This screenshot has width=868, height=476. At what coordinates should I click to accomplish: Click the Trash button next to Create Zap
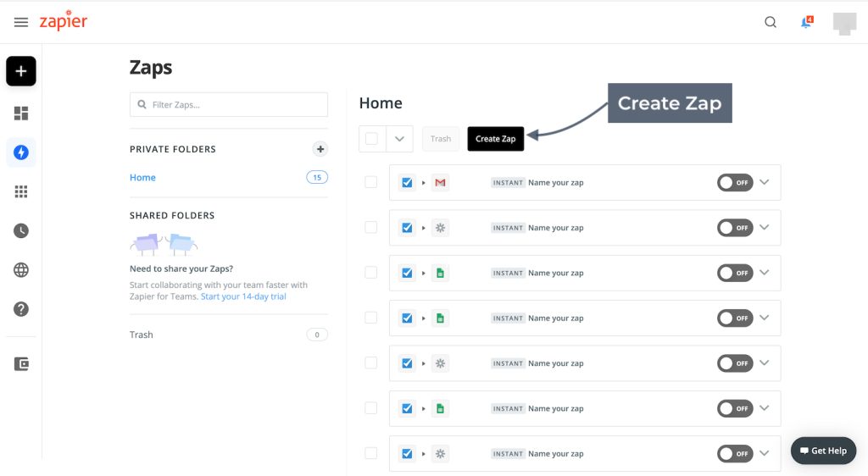[441, 139]
